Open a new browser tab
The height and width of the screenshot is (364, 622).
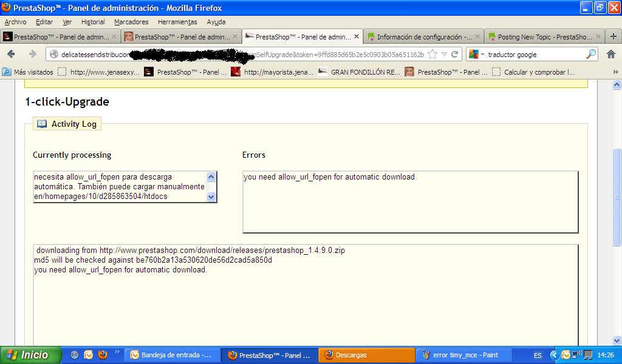point(613,36)
